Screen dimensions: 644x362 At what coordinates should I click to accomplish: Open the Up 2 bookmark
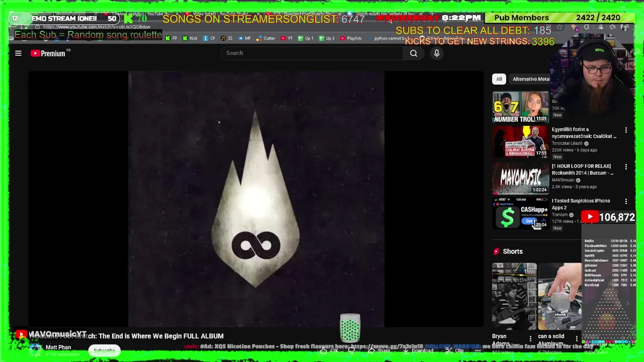[x=327, y=38]
